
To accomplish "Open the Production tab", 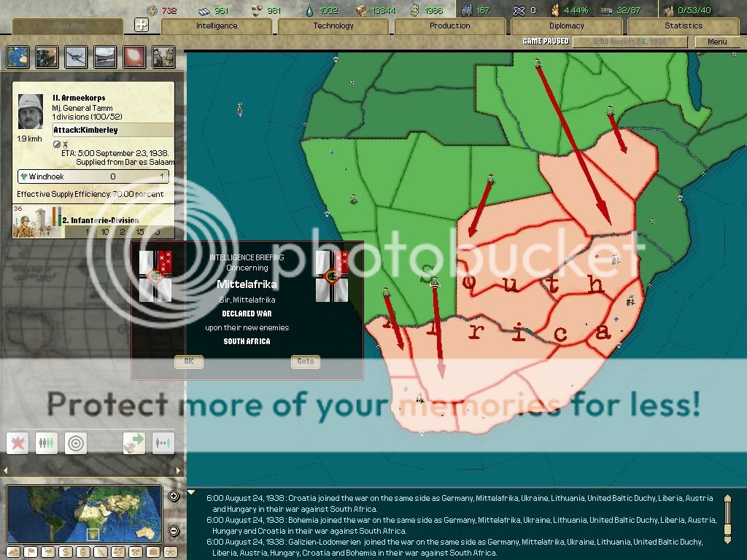I will [x=449, y=26].
